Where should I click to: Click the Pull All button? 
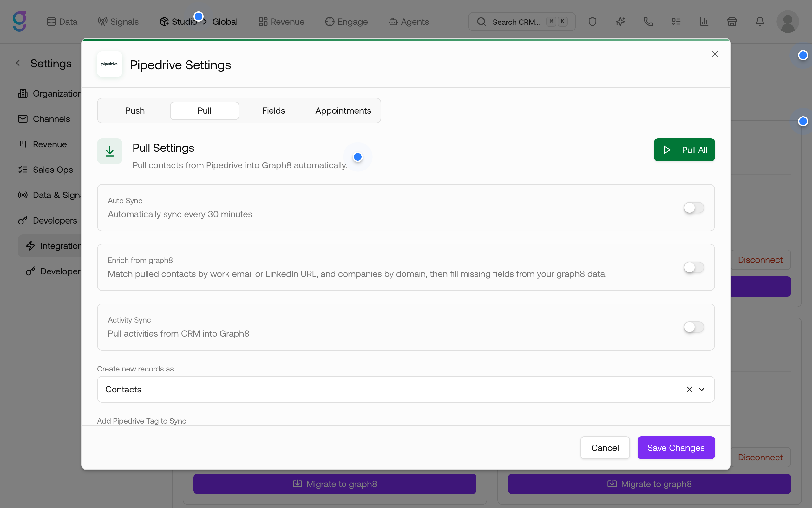point(684,150)
